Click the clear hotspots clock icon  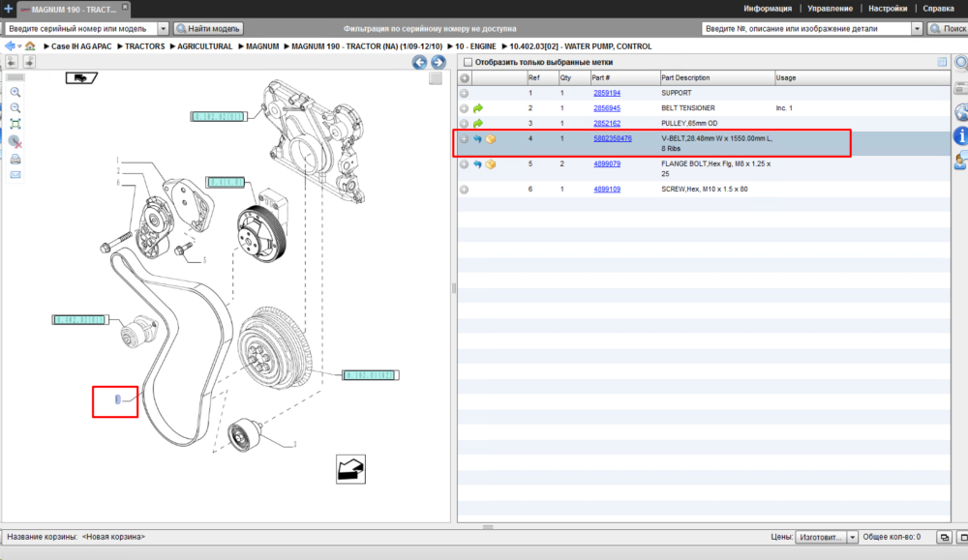tap(15, 142)
